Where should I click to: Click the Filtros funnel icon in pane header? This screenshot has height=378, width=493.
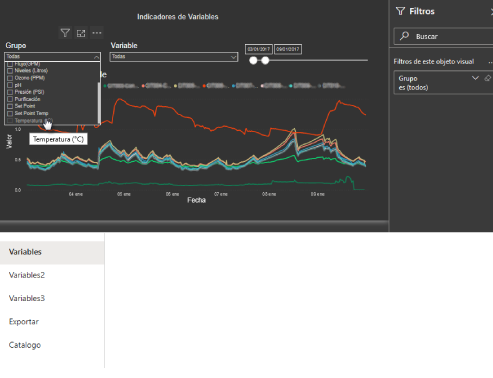point(400,11)
